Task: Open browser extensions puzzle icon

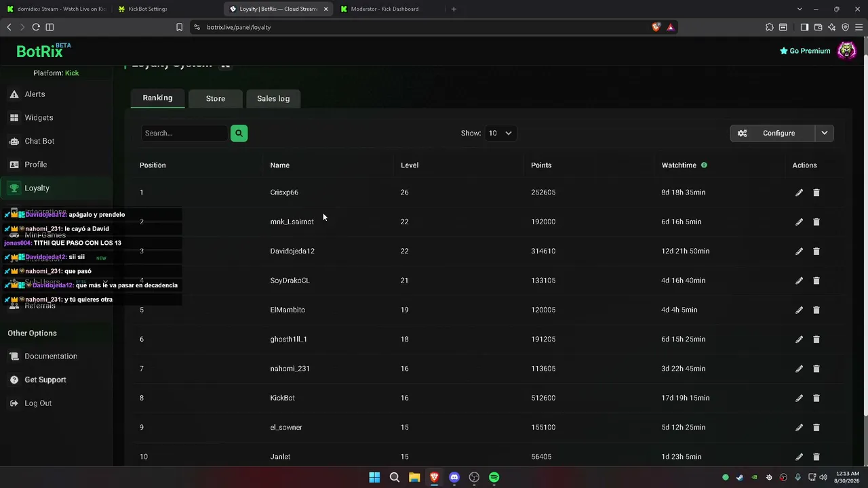Action: point(769,27)
